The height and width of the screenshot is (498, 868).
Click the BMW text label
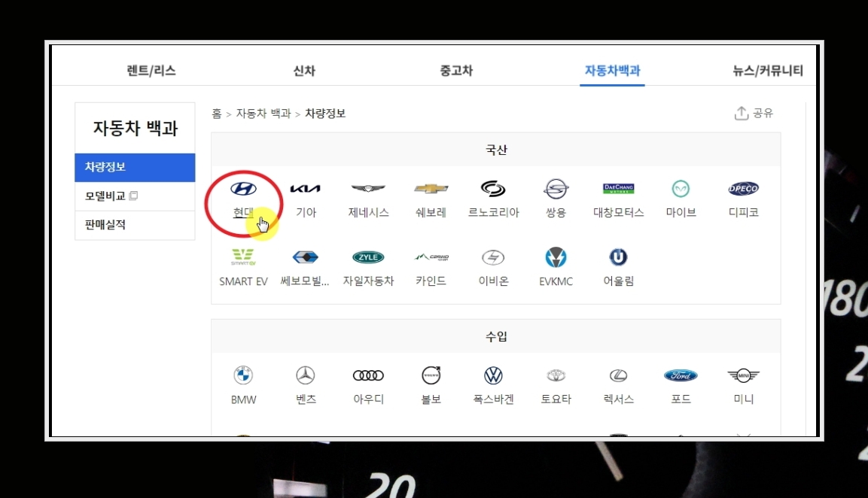coord(244,399)
